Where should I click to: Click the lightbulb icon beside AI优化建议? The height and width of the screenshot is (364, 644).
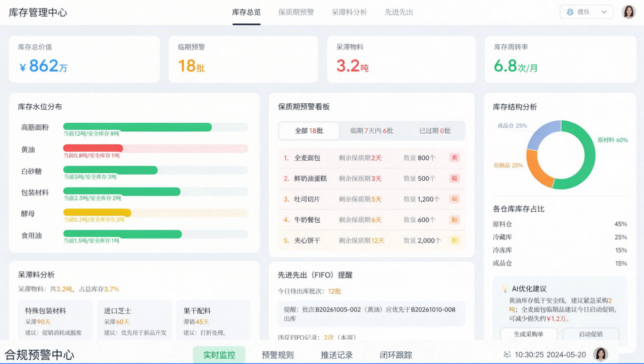[505, 288]
